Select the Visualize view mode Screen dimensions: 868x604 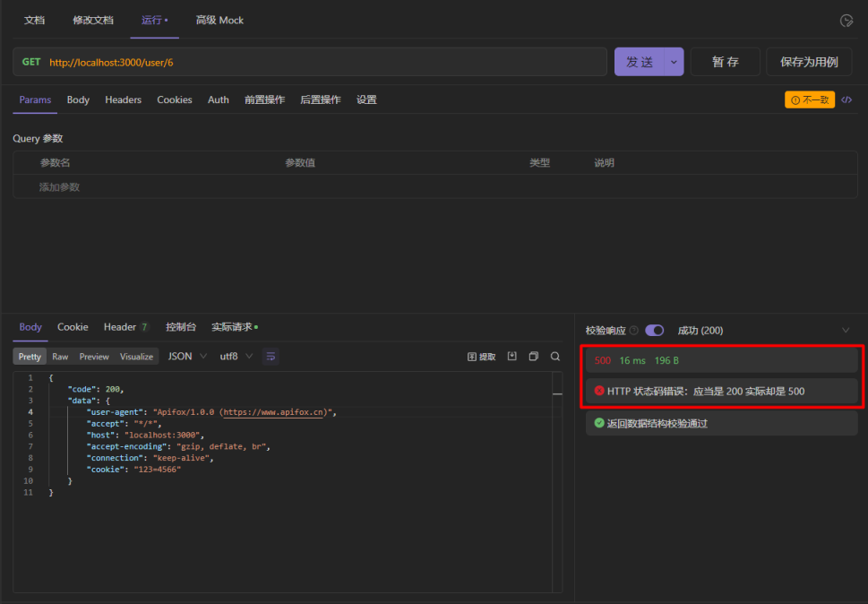tap(136, 357)
